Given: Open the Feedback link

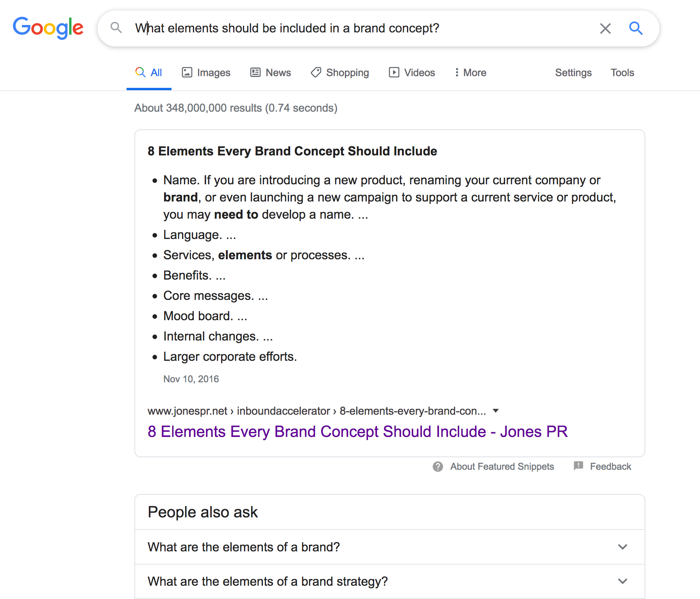Looking at the screenshot, I should pyautogui.click(x=610, y=467).
